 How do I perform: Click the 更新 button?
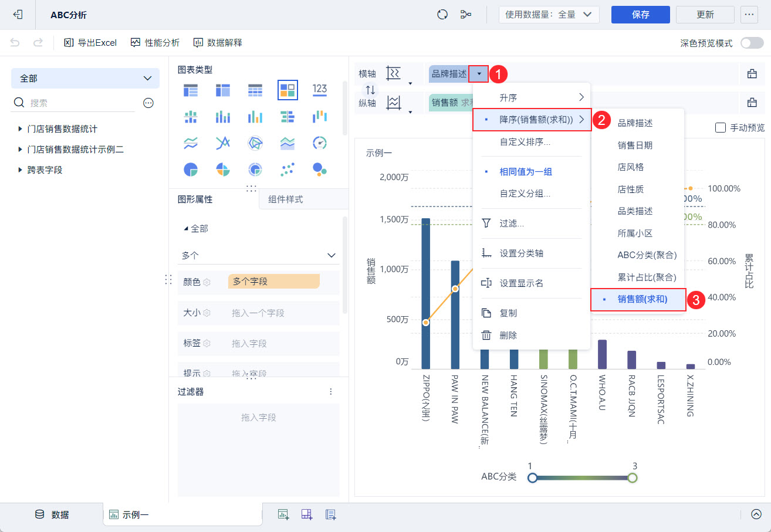click(705, 15)
